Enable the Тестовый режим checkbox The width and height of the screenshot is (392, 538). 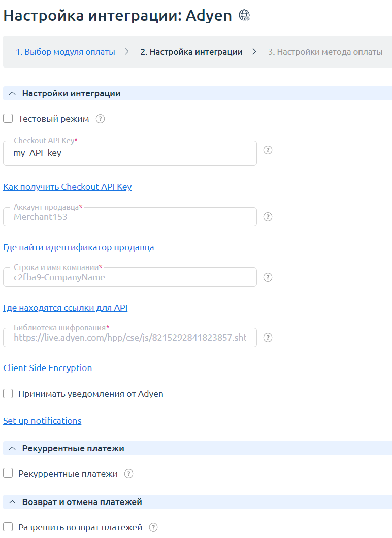[x=8, y=119]
